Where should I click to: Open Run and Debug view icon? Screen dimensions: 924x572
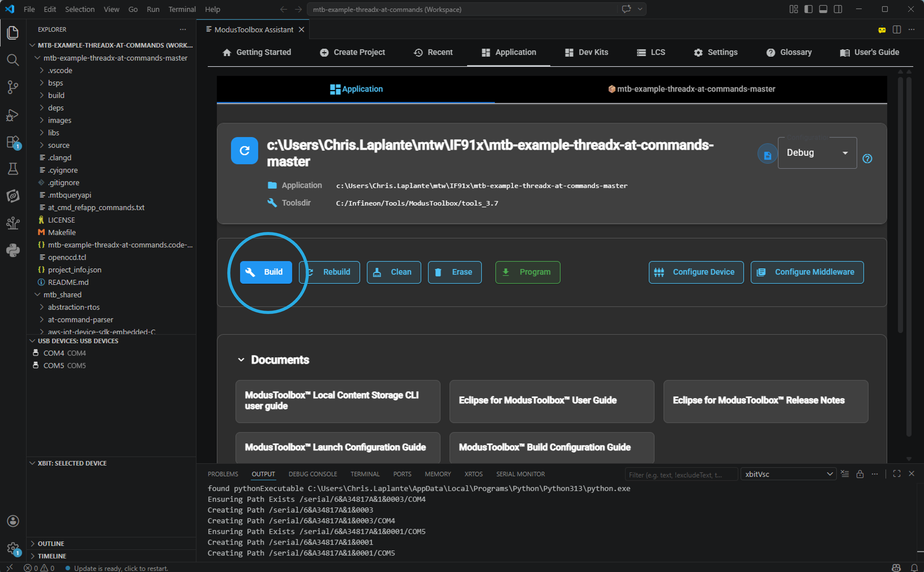(x=13, y=115)
